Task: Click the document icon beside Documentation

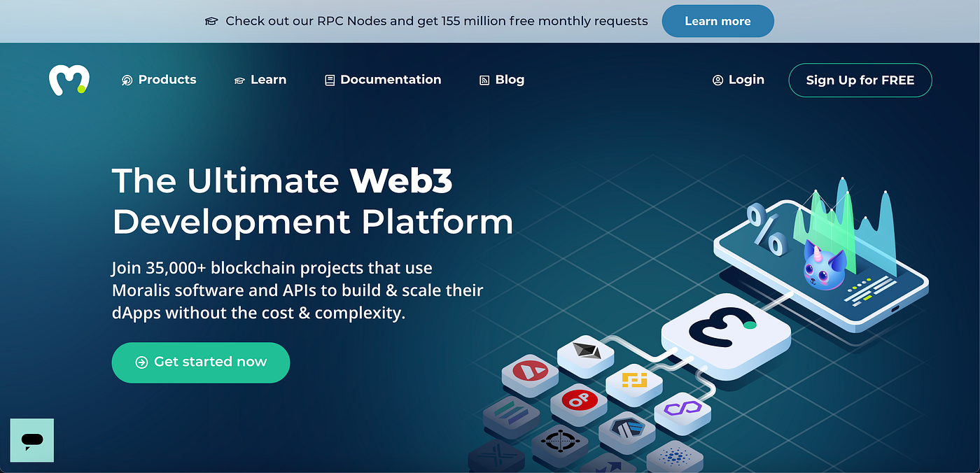Action: coord(330,80)
